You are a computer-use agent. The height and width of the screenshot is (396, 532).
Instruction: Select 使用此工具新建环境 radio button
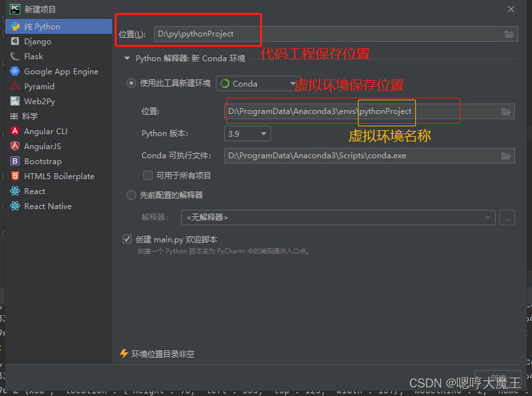point(131,83)
